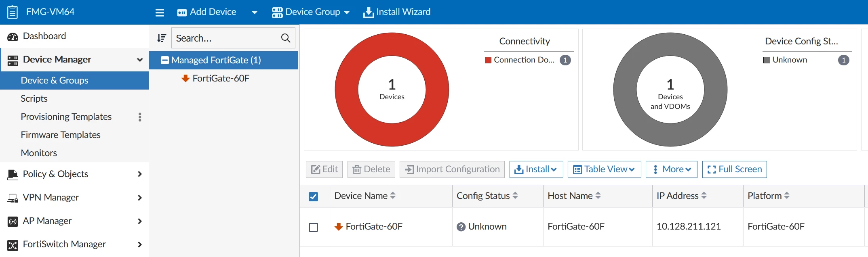Sort by IP Address column arrows
868x257 pixels.
pos(704,196)
